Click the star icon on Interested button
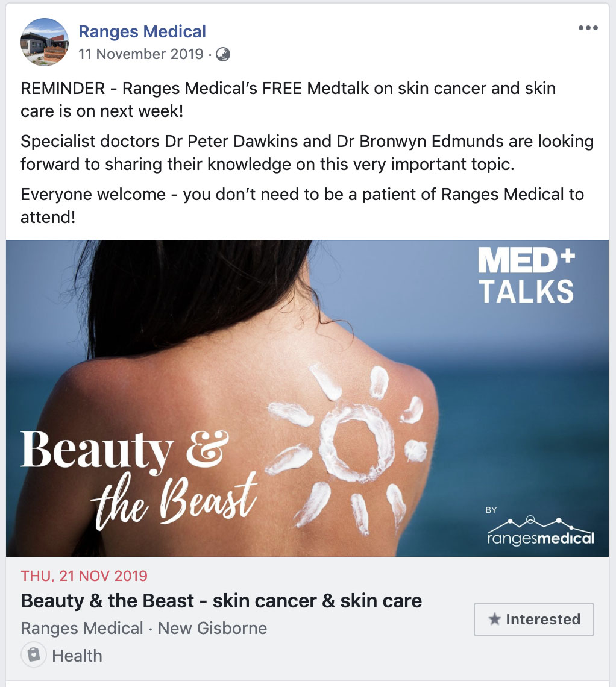Screen dimensions: 616x687 click(495, 619)
